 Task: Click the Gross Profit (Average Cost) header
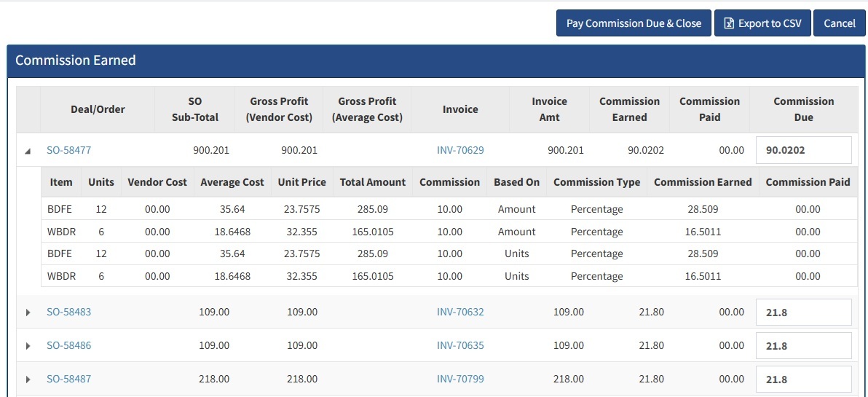tap(367, 109)
